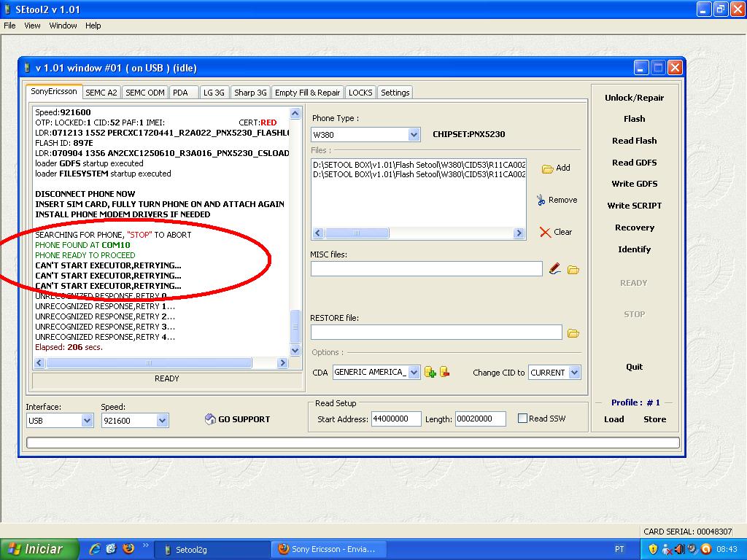Switch to the SEMC A2 tab
This screenshot has height=560, width=747.
(x=101, y=93)
